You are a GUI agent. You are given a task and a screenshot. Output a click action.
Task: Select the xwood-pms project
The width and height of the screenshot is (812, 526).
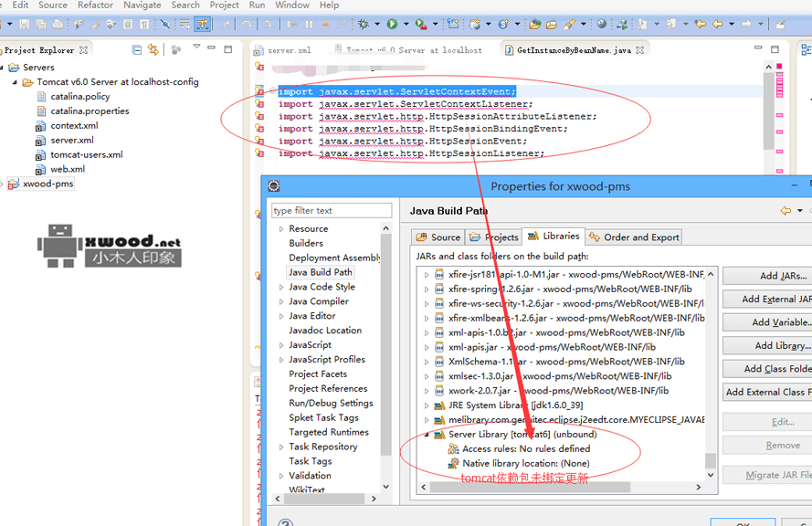click(x=48, y=184)
